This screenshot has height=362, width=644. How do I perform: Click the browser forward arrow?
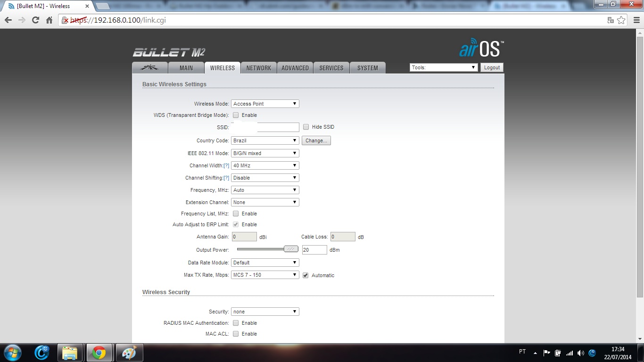click(22, 20)
